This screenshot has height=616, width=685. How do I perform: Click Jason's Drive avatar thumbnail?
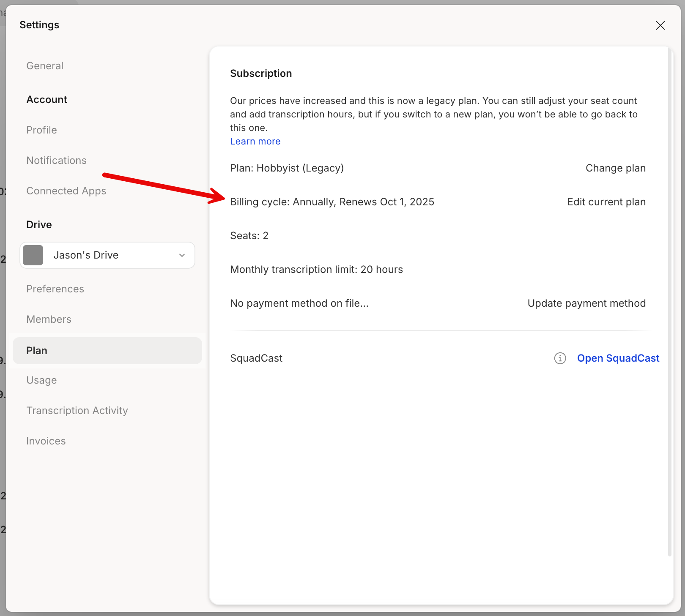(x=33, y=255)
